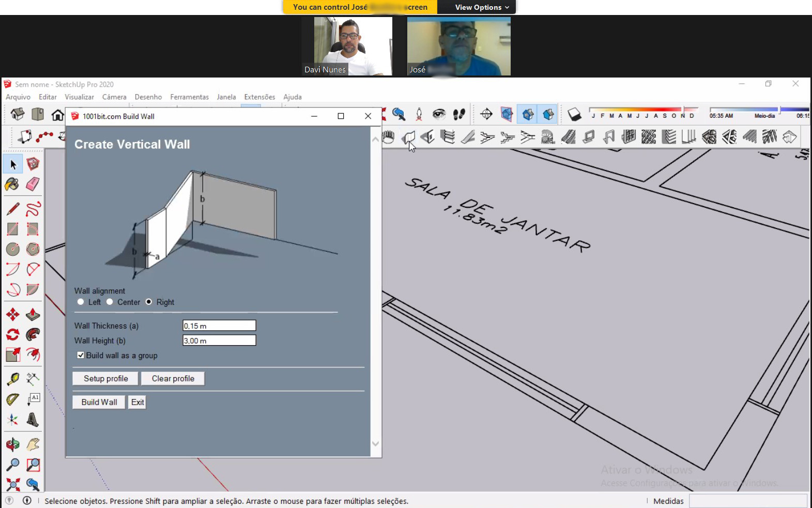Toggle Display Section Planes button

507,114
